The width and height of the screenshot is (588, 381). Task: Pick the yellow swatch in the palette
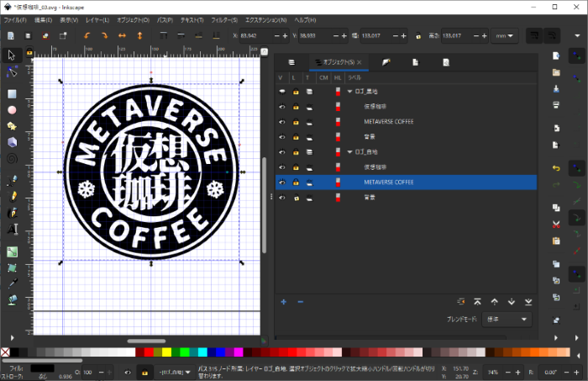[167, 352]
